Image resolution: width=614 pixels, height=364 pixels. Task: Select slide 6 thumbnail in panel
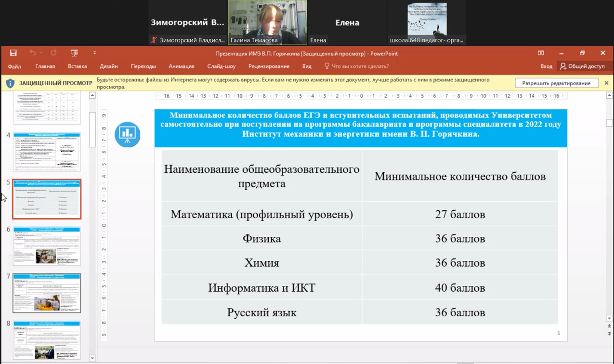coord(47,246)
